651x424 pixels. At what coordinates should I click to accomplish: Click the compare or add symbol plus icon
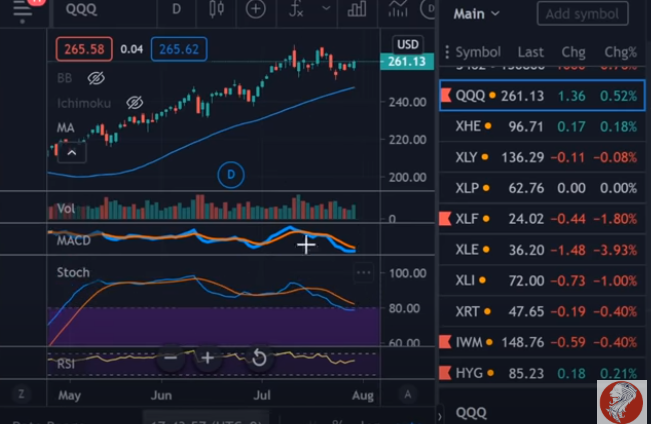(x=255, y=9)
